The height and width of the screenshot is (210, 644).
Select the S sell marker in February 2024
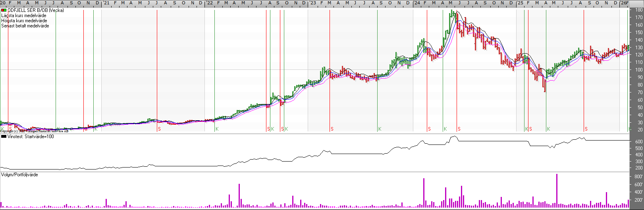pos(429,129)
